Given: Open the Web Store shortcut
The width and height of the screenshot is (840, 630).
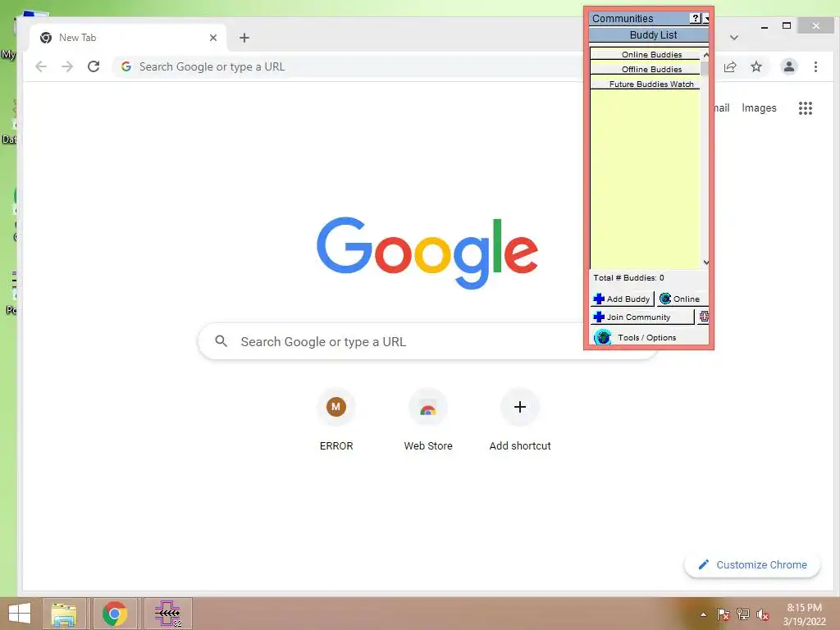Looking at the screenshot, I should click(428, 420).
